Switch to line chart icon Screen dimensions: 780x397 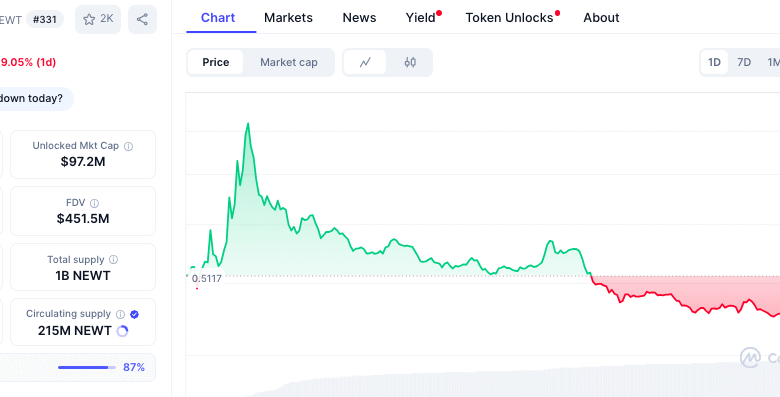point(365,62)
